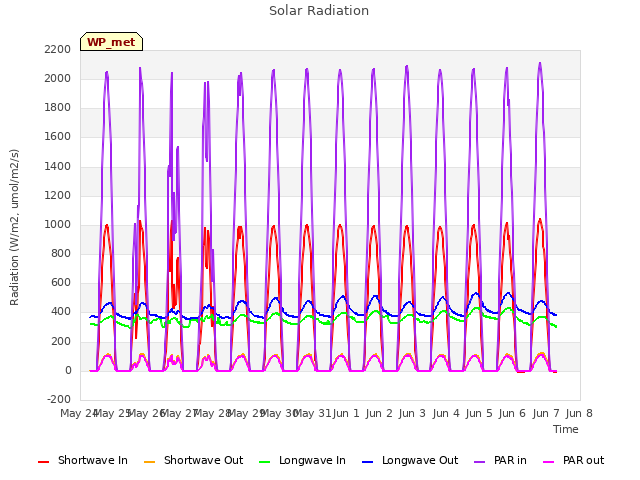Click the purple PAR in legend swatch
The width and height of the screenshot is (640, 480).
point(480,462)
